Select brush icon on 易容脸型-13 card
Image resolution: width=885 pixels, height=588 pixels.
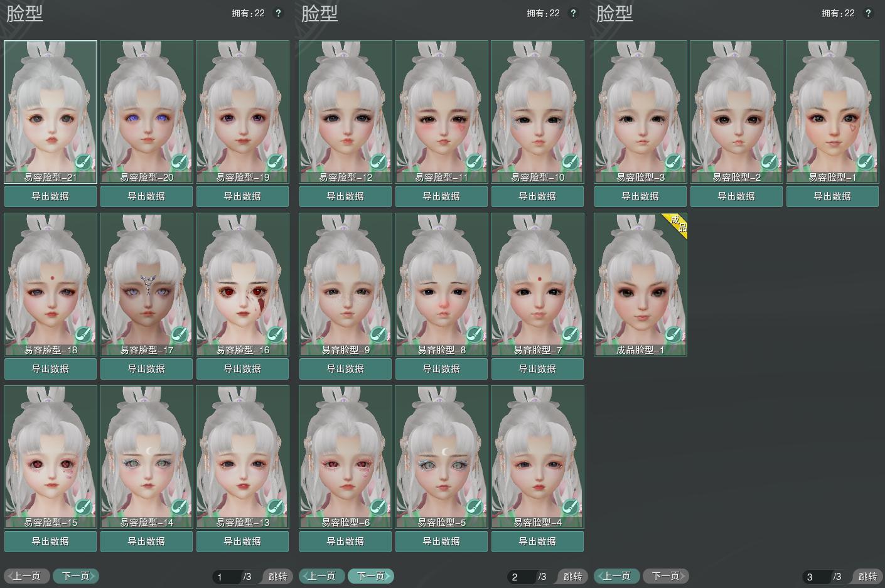point(275,507)
